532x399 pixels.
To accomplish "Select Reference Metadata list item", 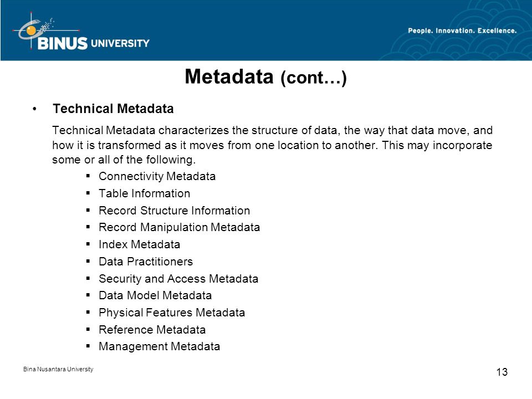I will [152, 329].
